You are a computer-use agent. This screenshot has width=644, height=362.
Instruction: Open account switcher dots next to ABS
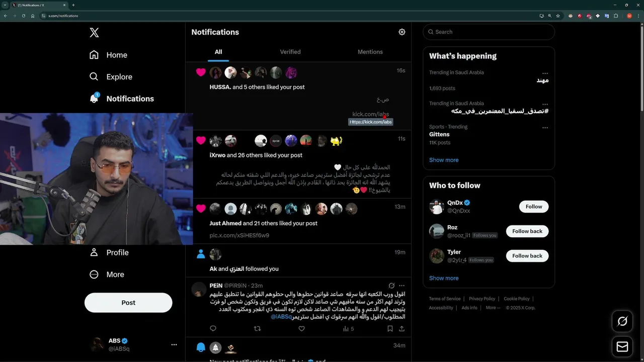tap(174, 344)
